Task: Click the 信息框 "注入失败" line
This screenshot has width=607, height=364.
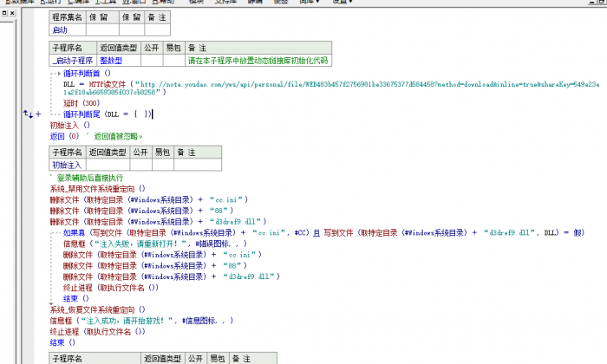Action: tap(155, 244)
